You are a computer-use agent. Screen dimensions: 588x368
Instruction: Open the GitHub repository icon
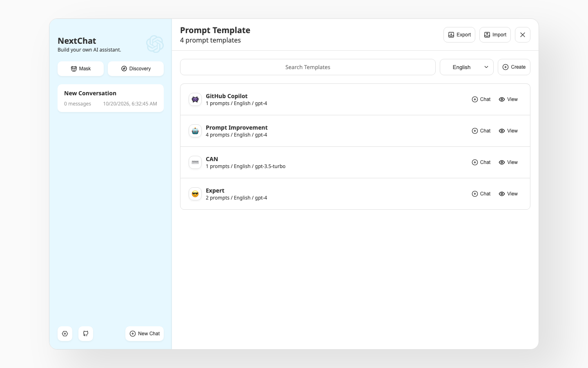point(86,334)
